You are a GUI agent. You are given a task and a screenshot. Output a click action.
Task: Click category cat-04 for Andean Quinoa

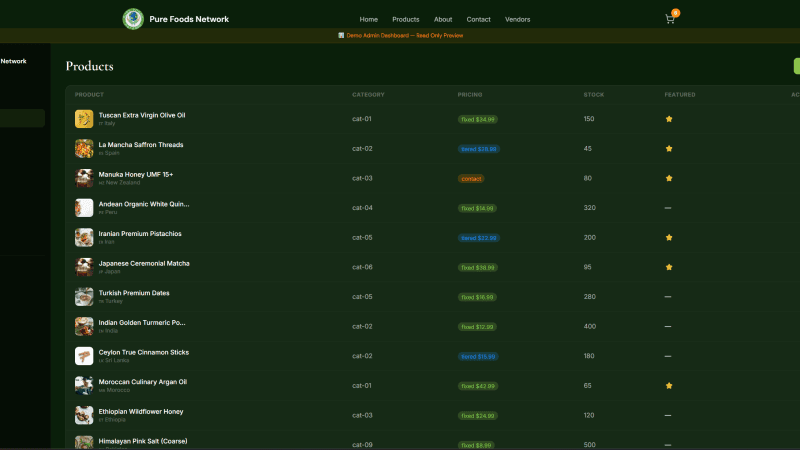tap(362, 208)
